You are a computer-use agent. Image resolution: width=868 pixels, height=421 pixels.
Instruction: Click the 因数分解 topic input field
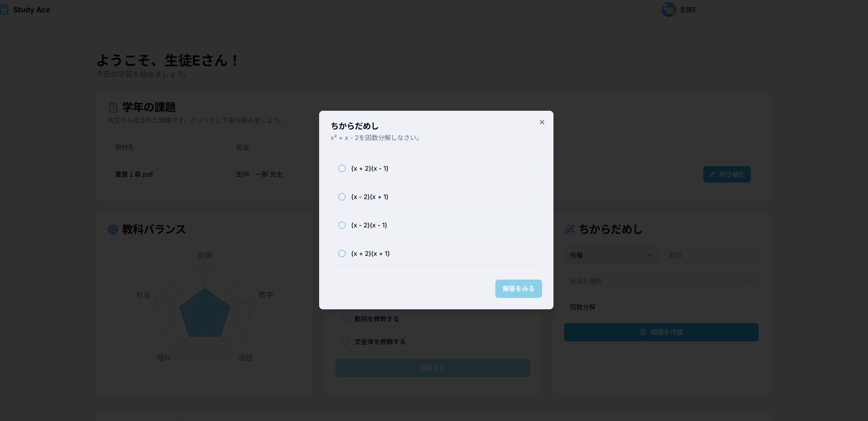[661, 307]
